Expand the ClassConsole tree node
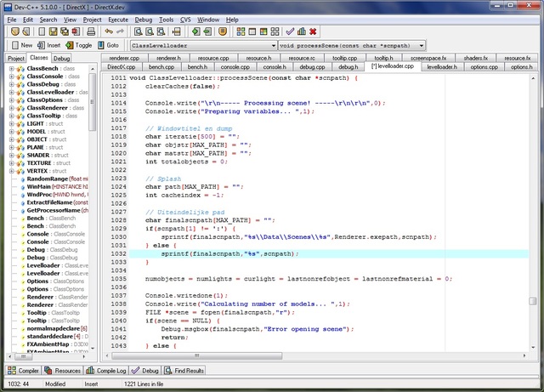This screenshot has height=392, width=544. 11,77
